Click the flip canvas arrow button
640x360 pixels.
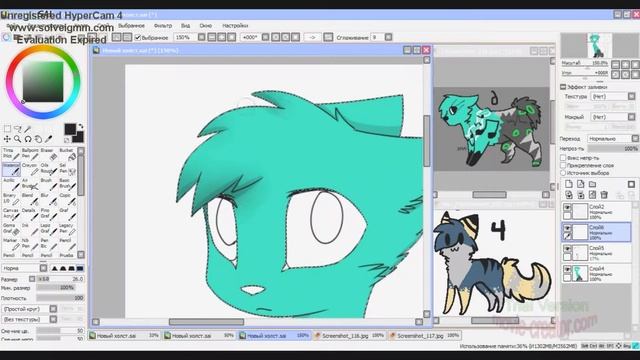(x=312, y=37)
